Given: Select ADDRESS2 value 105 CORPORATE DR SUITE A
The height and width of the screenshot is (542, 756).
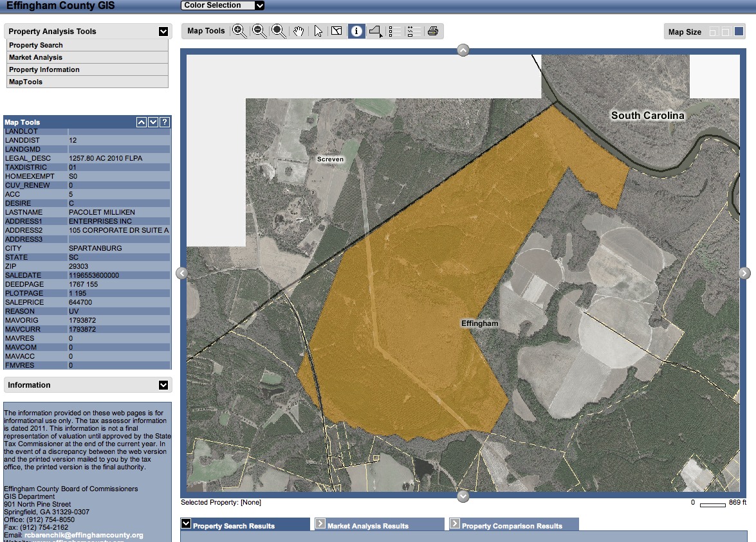Looking at the screenshot, I should 119,230.
